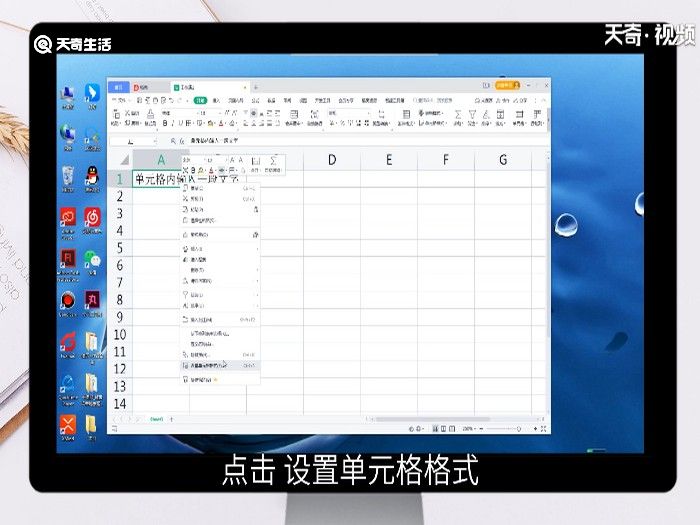
Task: Click the AutoSum sigma icon in the ribbon
Action: (x=458, y=117)
